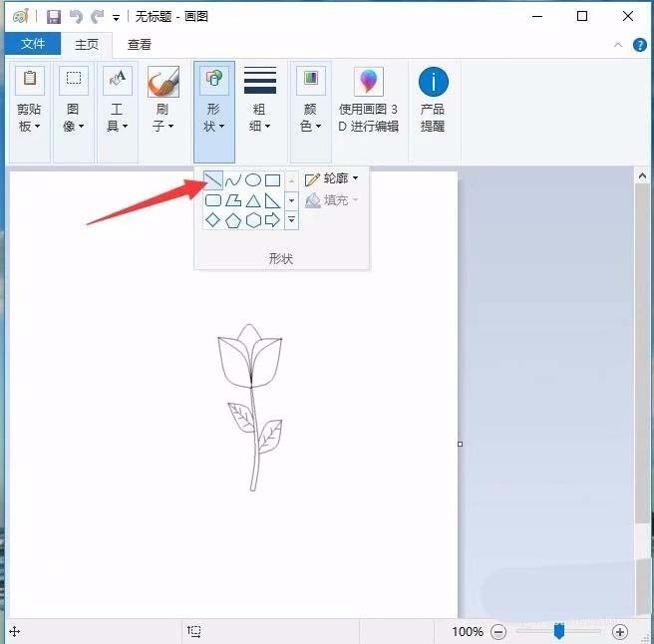Select the straight line shape
Viewport: 654px width, 644px height.
coord(213,180)
